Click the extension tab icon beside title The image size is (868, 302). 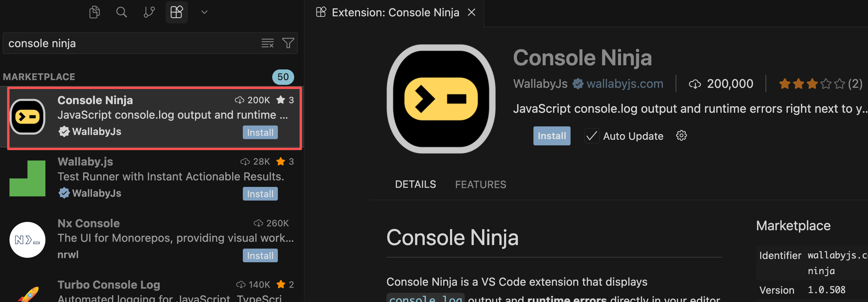[321, 12]
